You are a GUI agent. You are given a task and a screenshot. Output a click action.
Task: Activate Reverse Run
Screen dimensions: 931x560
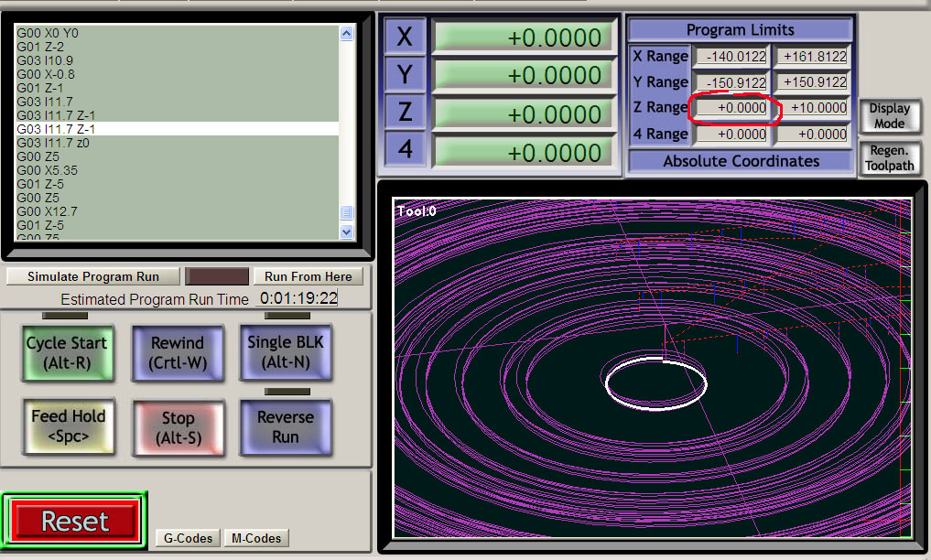(x=286, y=427)
